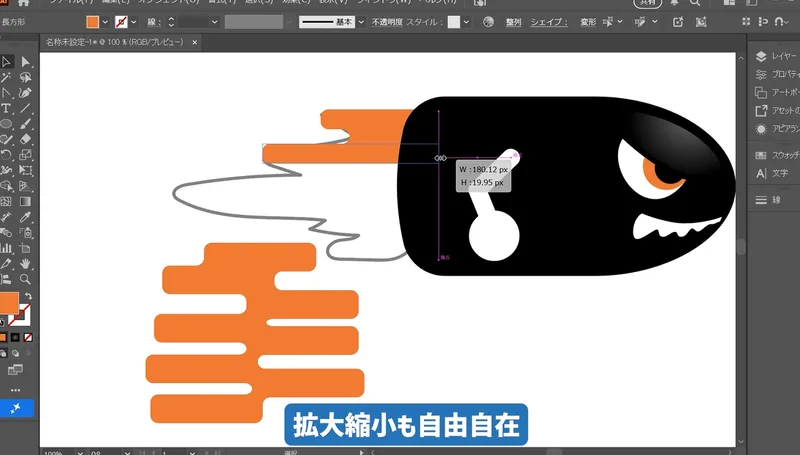Select the Selection arrow tool
Image resolution: width=800 pixels, height=455 pixels.
pyautogui.click(x=6, y=62)
